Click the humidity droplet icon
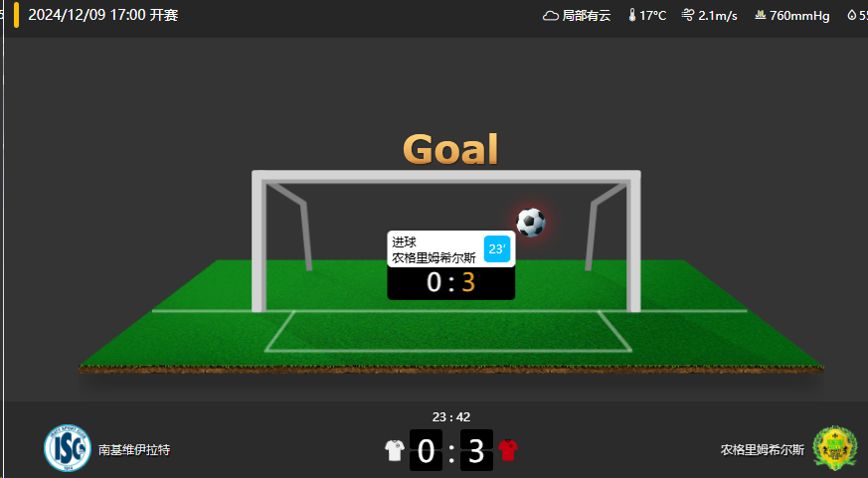The image size is (868, 478). (851, 15)
